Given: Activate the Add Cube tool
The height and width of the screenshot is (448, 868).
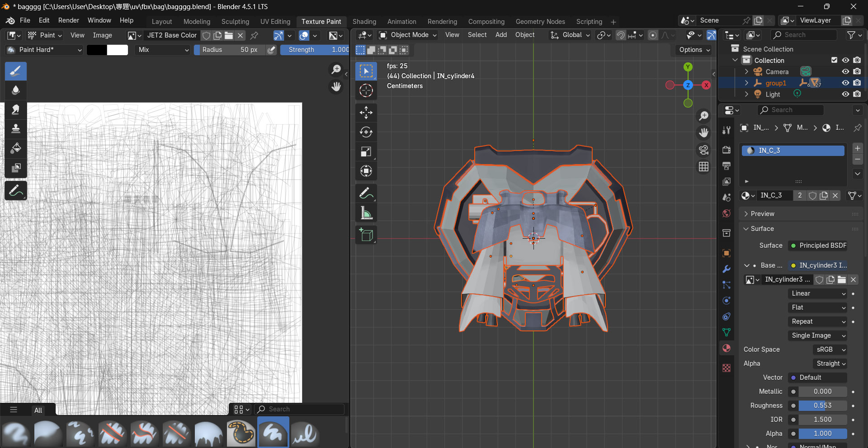Looking at the screenshot, I should [x=366, y=235].
